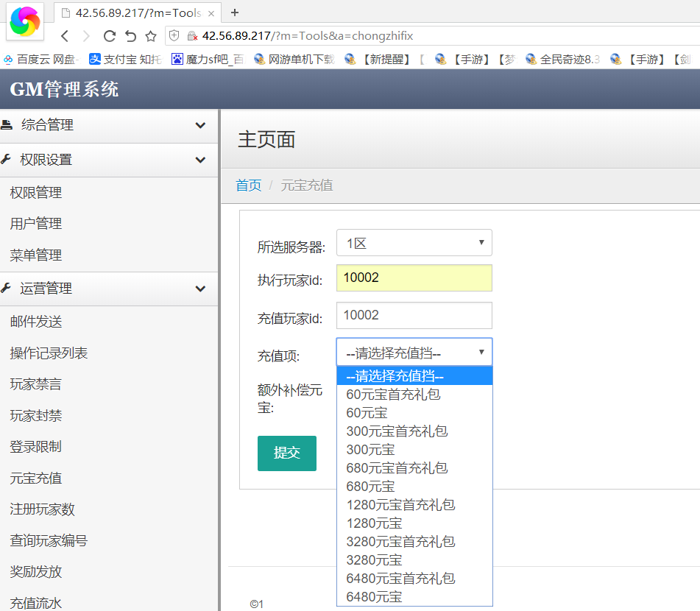Click the 充值玩家id input field
The image size is (700, 611).
point(414,315)
